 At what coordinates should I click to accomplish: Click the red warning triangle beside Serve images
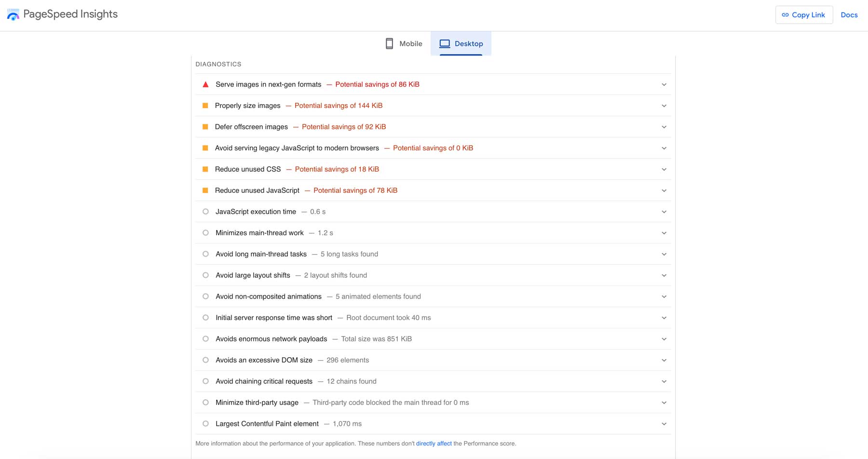(x=205, y=84)
